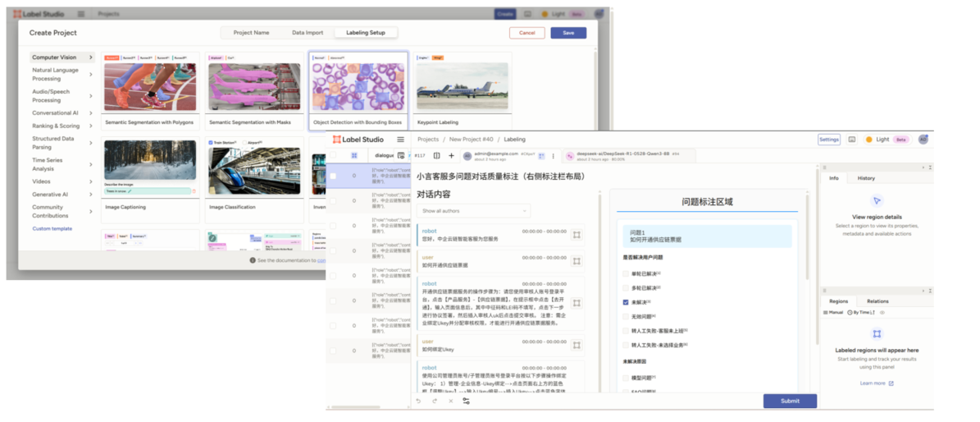The image size is (980, 422).
Task: Open By Time sort dropdown
Action: (x=860, y=312)
